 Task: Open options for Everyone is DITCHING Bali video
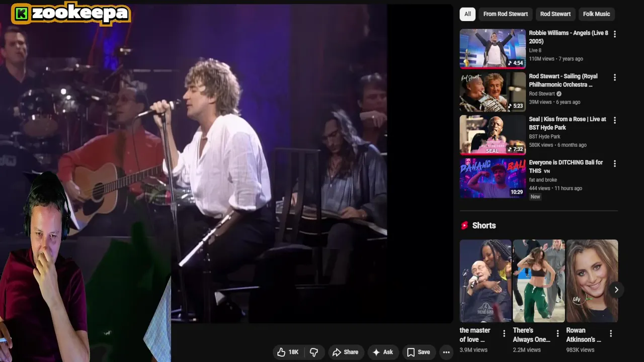pyautogui.click(x=614, y=163)
